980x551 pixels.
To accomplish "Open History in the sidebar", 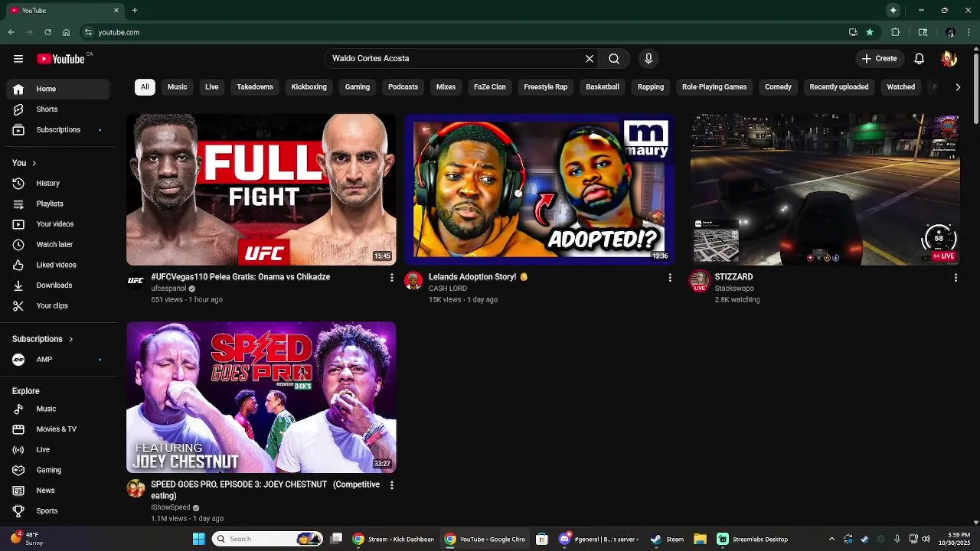I will (58, 184).
